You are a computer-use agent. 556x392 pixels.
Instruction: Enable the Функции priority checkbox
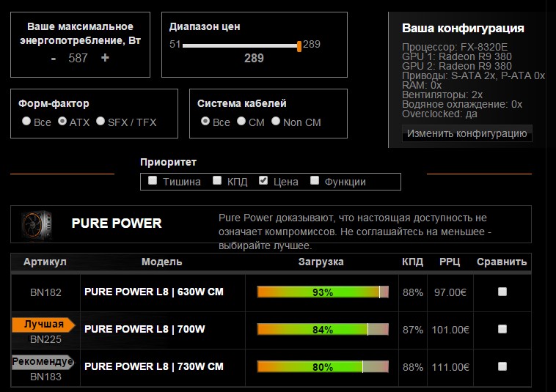(315, 180)
